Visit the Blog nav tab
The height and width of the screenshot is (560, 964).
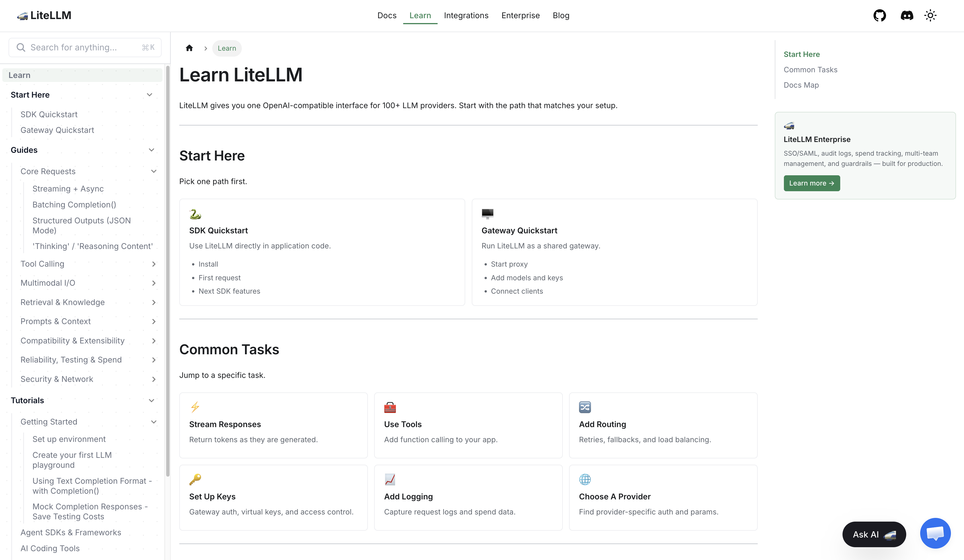561,16
